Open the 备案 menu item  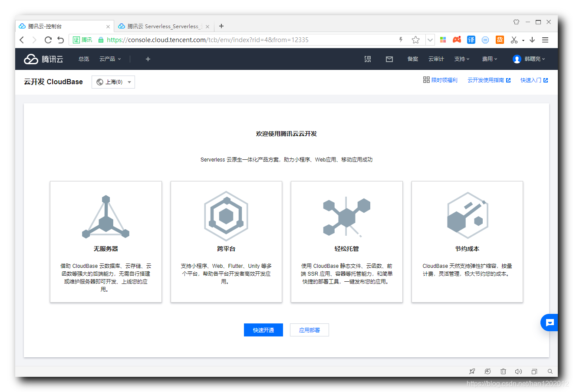(413, 59)
